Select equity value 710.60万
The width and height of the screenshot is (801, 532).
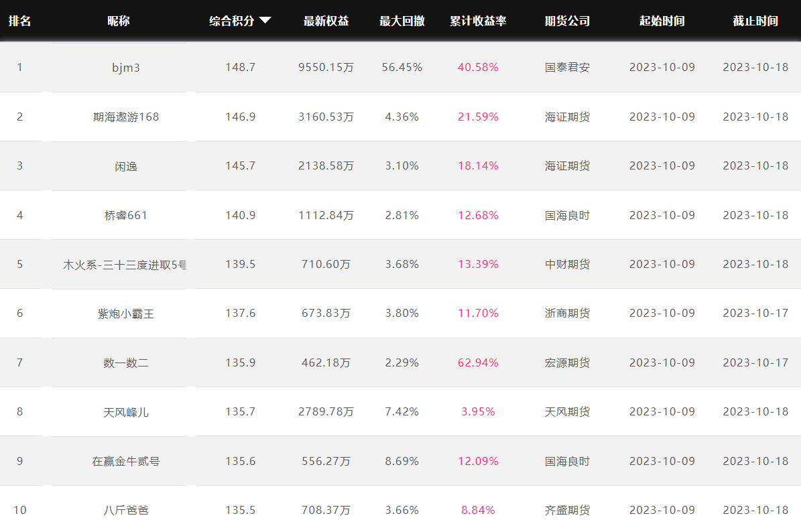click(326, 265)
